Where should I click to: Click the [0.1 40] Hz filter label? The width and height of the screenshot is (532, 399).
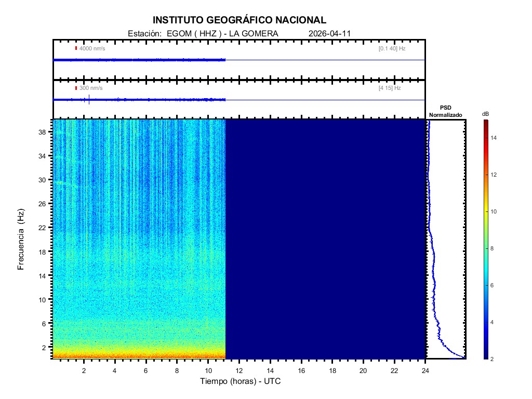392,48
